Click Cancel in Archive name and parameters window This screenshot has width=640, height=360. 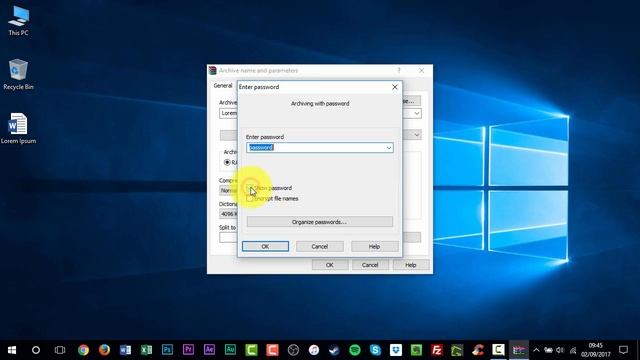pos(370,265)
